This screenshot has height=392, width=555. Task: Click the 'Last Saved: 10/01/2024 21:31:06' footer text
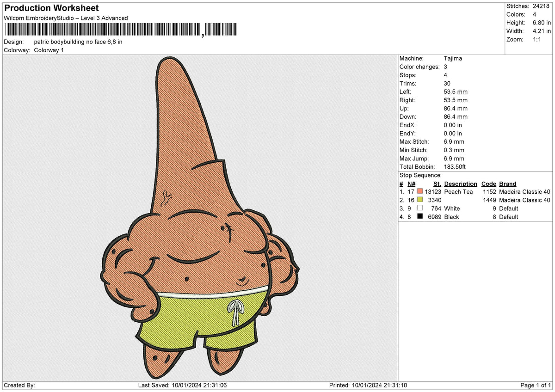[183, 386]
